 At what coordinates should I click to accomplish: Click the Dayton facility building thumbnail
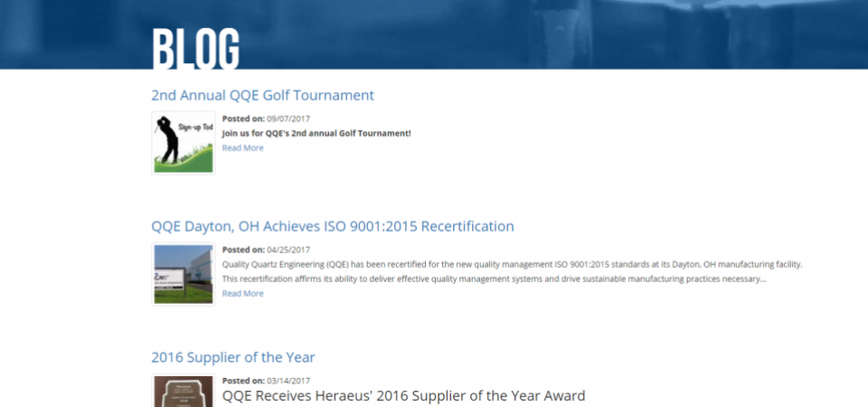[184, 274]
